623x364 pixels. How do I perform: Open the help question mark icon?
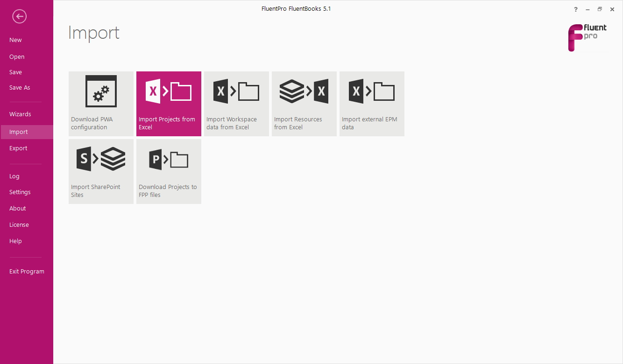coord(576,9)
